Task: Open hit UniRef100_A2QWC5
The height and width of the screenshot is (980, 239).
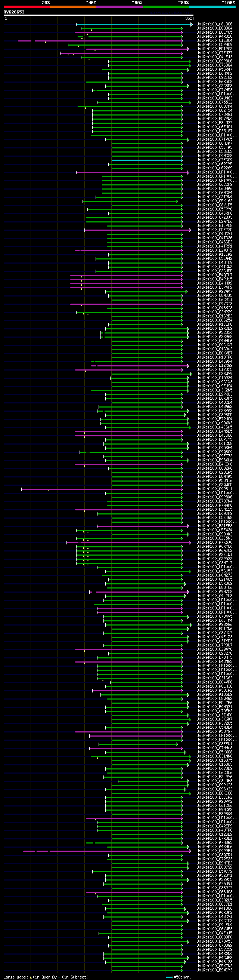Action: coord(215,485)
